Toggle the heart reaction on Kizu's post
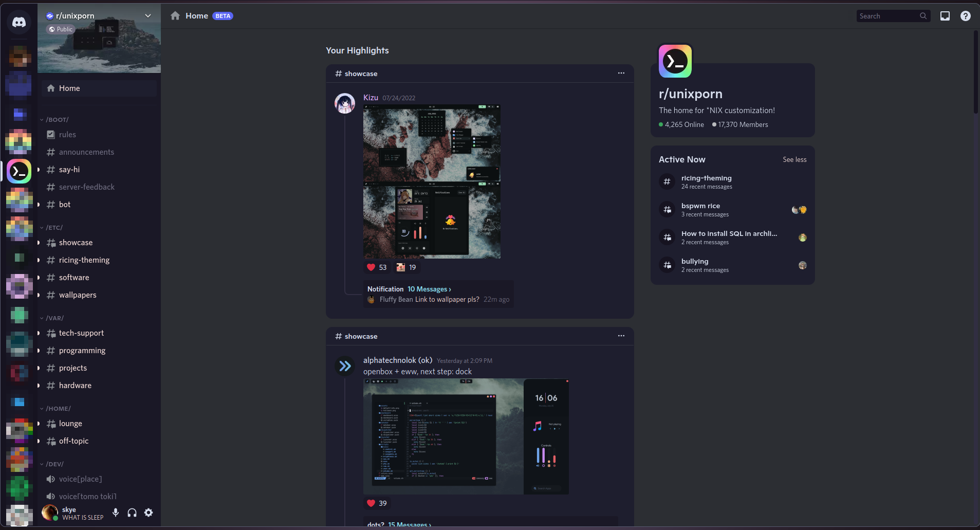This screenshot has width=980, height=530. (x=377, y=267)
